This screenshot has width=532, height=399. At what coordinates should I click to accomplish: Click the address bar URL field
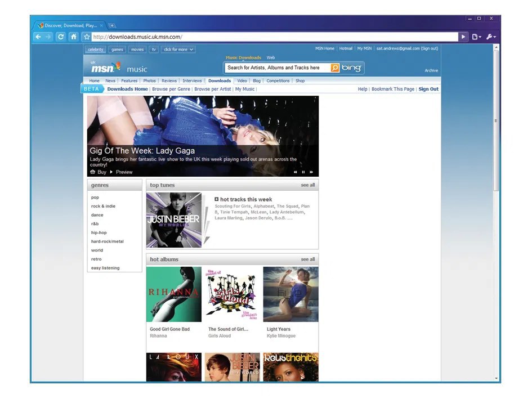(x=275, y=37)
